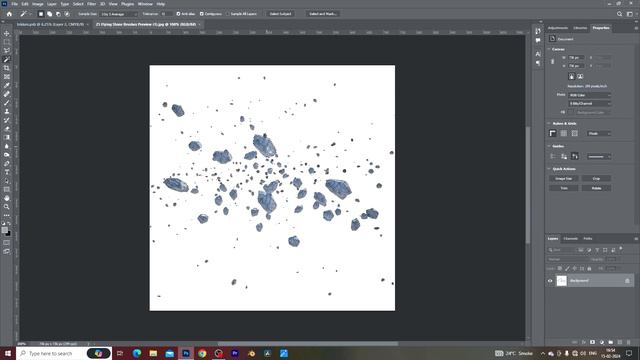Choose Subtract from Selection mode
Viewport: 640px width, 360px height.
[x=58, y=14]
